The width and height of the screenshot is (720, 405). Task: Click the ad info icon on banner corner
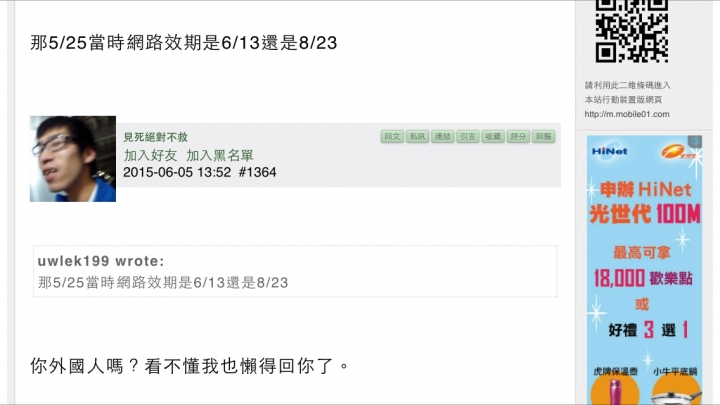click(695, 141)
